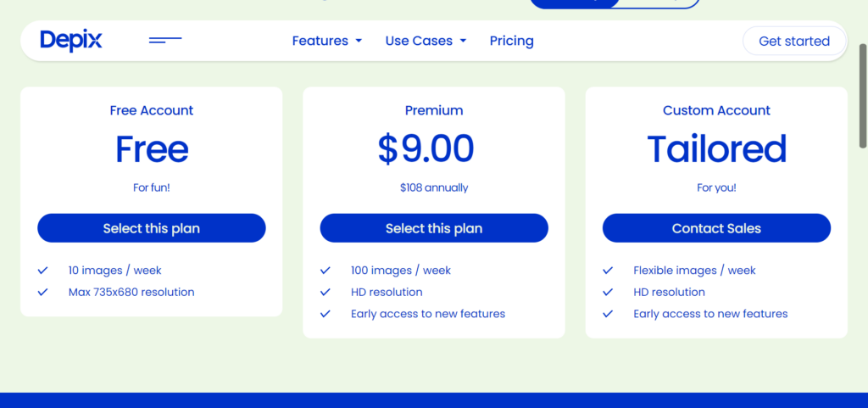Screen dimensions: 868x408
Task: Click Custom Account's early access checkmark
Action: coord(607,314)
